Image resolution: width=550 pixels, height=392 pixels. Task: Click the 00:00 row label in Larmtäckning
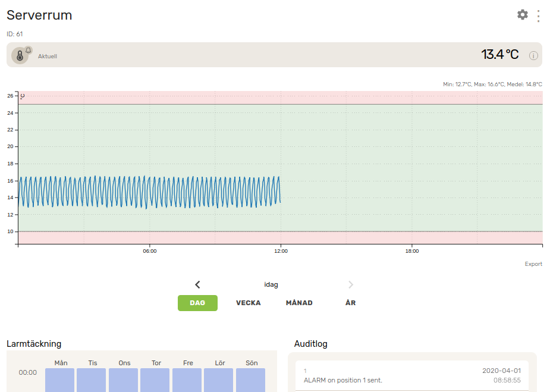(28, 372)
